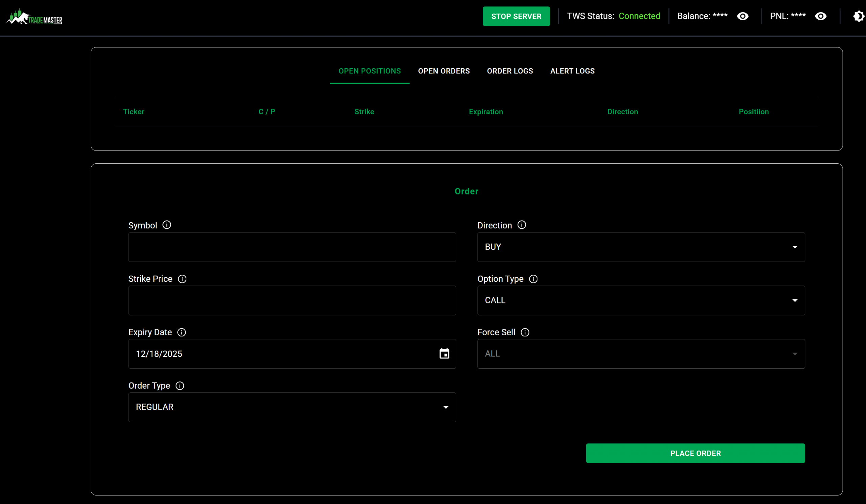Click the Order Type info icon

coord(180,386)
